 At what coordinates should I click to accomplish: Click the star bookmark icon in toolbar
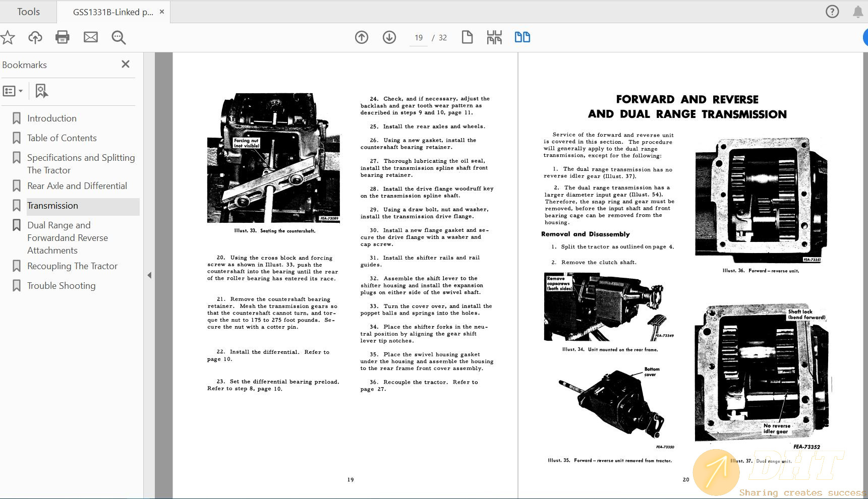(x=8, y=37)
